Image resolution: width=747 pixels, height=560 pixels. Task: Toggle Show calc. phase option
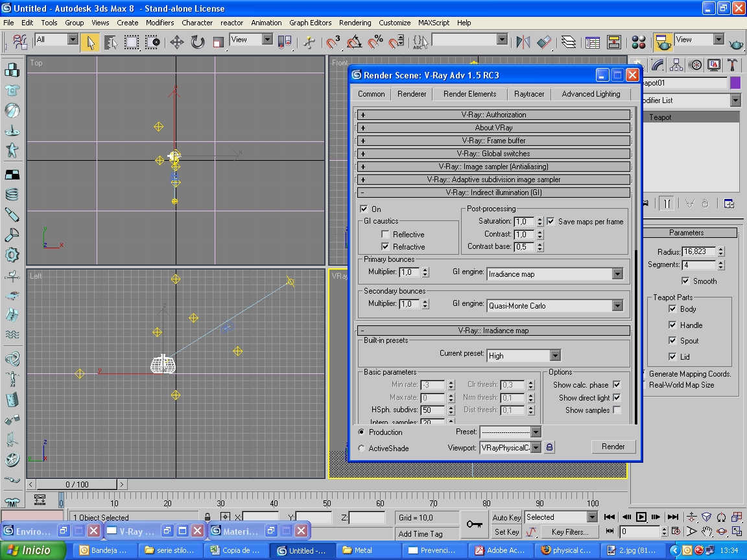(617, 385)
